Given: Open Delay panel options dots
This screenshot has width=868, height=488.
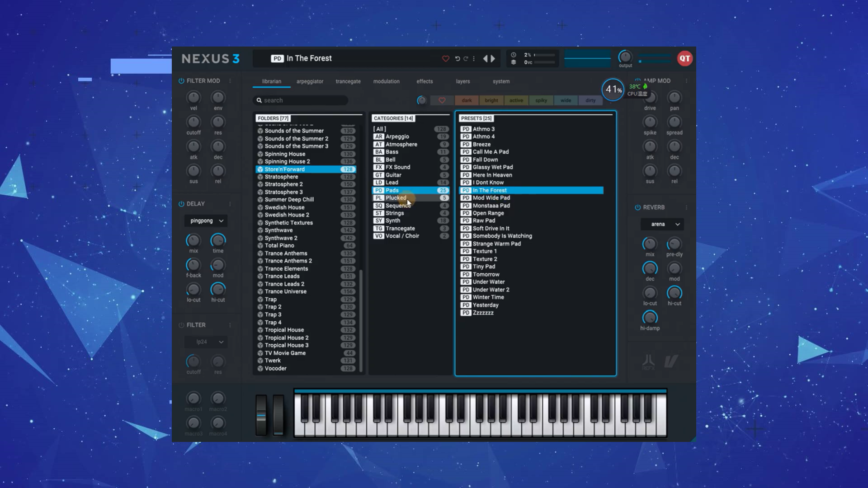Looking at the screenshot, I should coord(230,204).
